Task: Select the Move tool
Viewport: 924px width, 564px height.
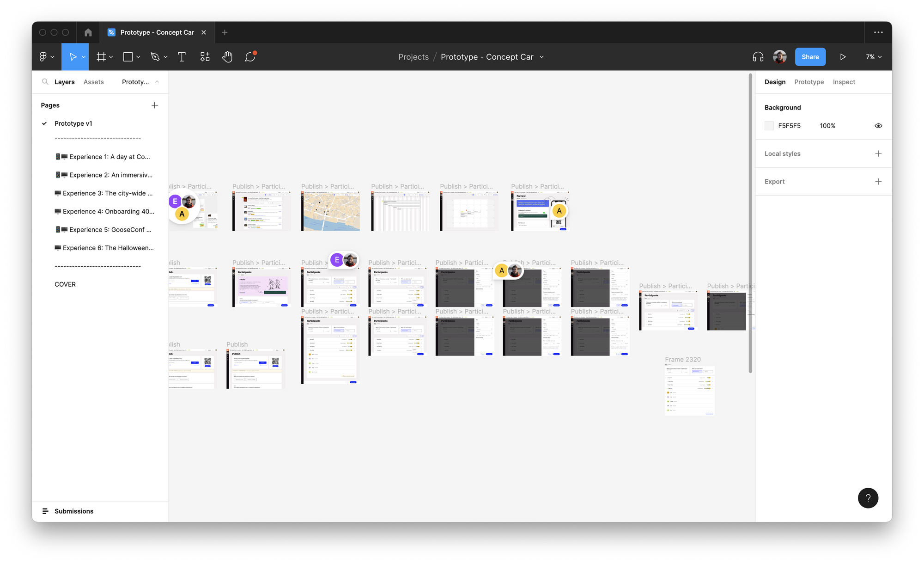Action: 73,56
